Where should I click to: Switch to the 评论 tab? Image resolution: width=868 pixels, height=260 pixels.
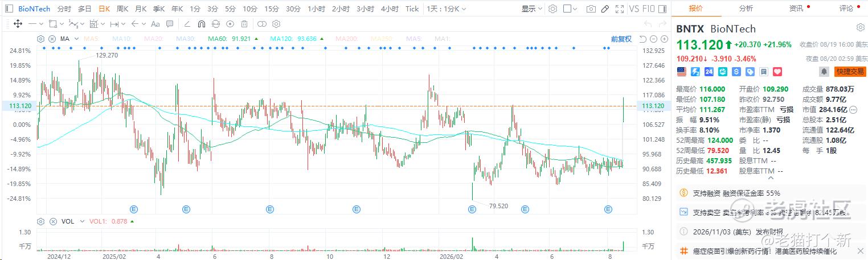pos(846,8)
